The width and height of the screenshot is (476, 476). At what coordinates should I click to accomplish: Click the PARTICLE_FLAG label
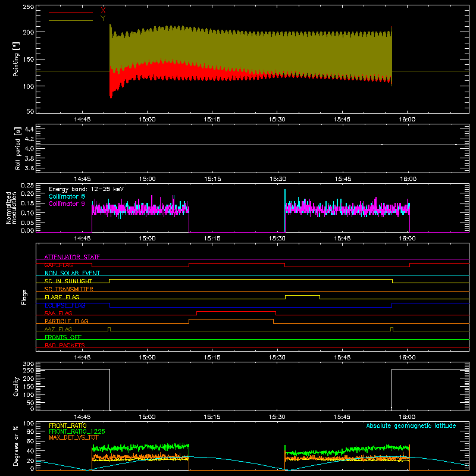(x=67, y=321)
